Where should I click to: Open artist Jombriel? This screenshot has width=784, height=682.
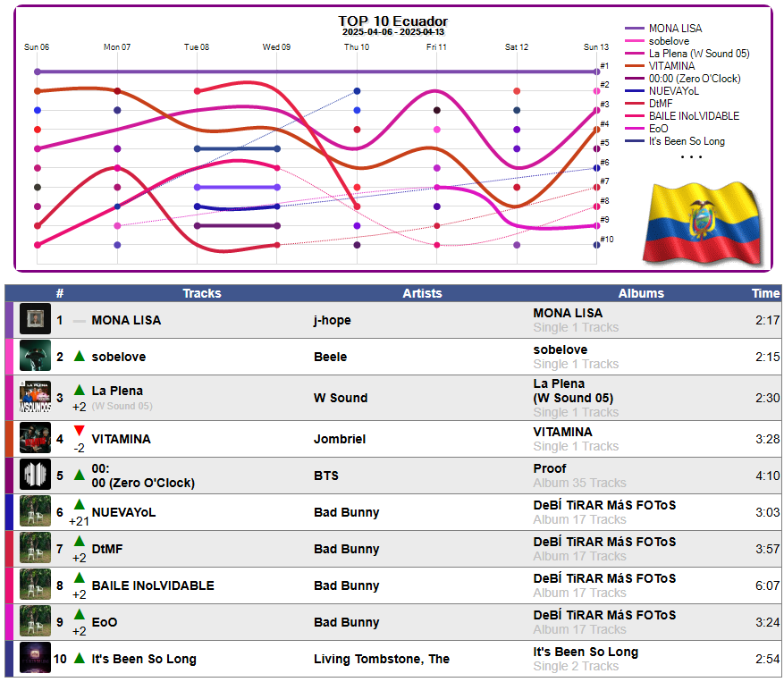340,439
